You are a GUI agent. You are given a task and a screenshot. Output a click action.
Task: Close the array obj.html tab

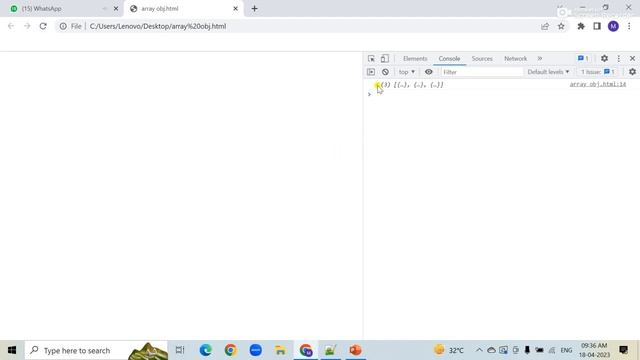236,9
